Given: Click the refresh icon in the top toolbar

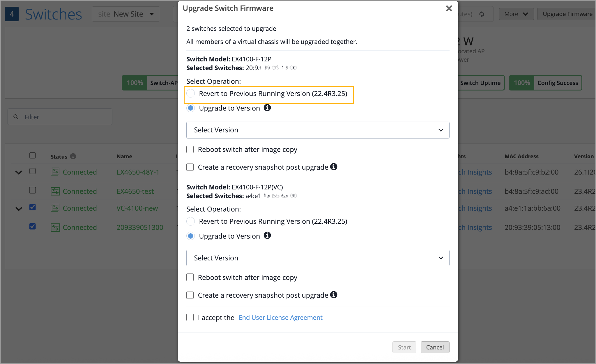Looking at the screenshot, I should [x=482, y=14].
